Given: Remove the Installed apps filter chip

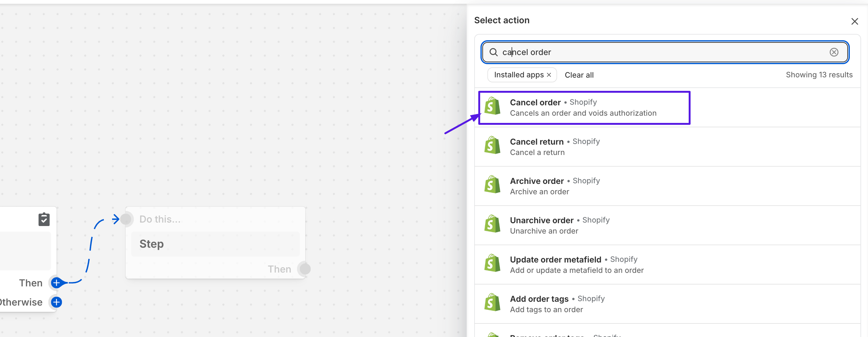Looking at the screenshot, I should [549, 75].
